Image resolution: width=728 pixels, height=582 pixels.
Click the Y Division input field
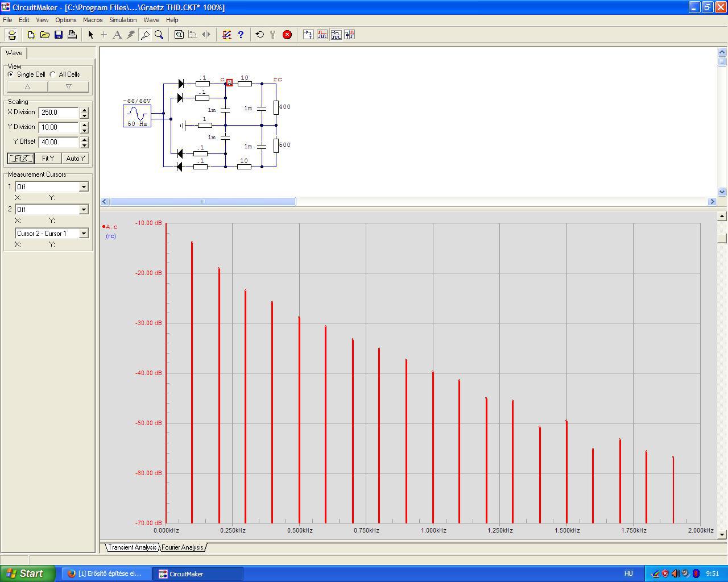tap(59, 127)
